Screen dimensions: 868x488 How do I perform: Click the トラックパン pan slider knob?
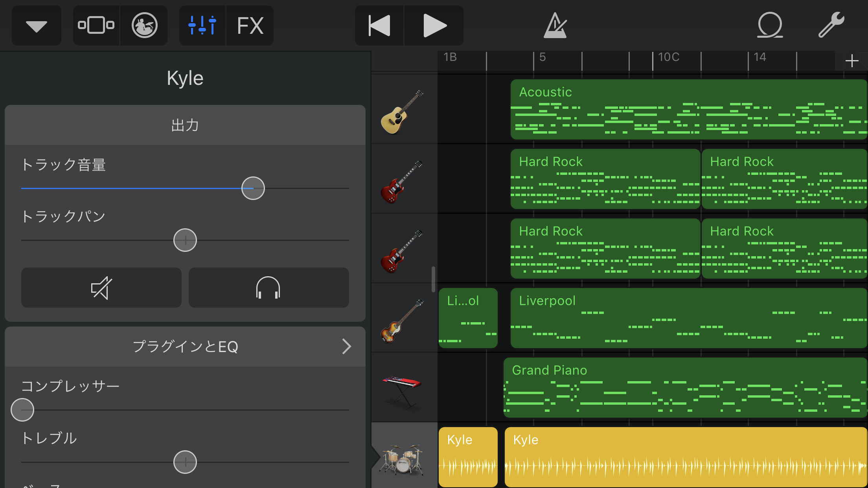(x=185, y=240)
